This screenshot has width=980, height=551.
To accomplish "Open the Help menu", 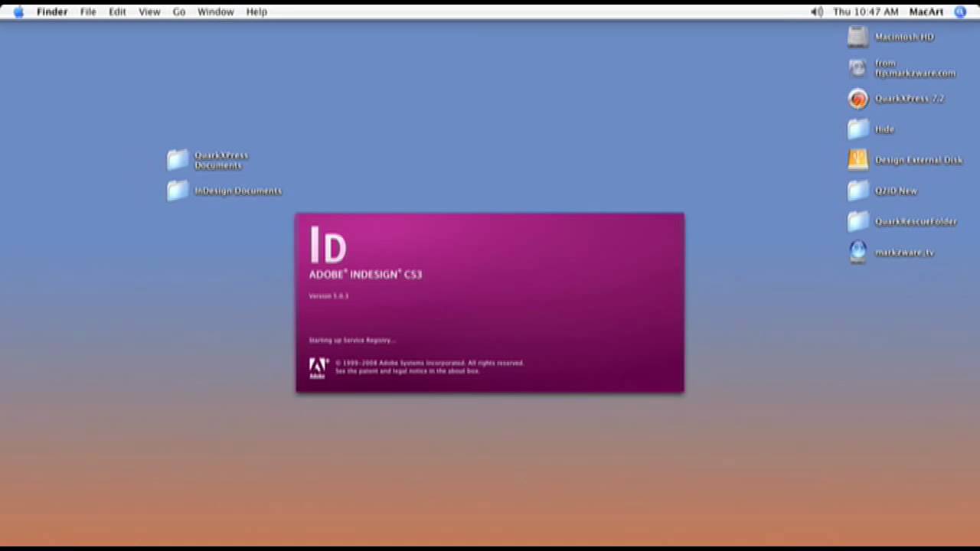I will pyautogui.click(x=256, y=11).
